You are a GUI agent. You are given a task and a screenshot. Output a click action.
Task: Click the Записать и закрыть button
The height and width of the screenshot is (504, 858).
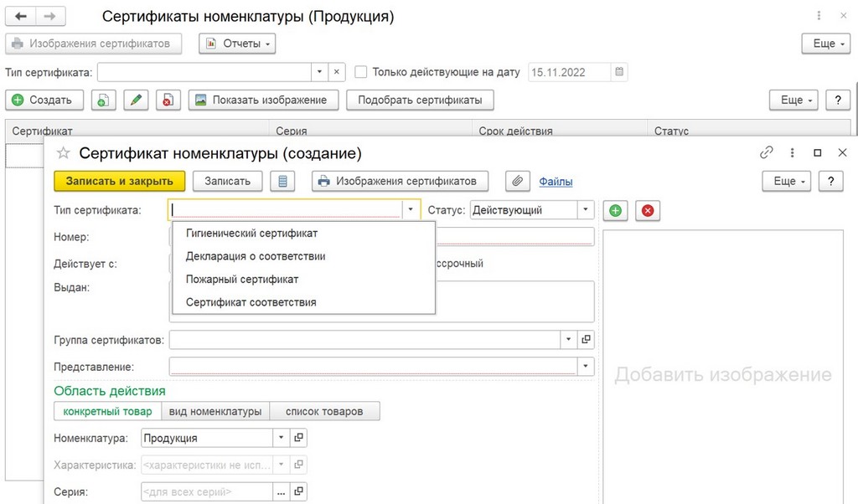coord(119,181)
